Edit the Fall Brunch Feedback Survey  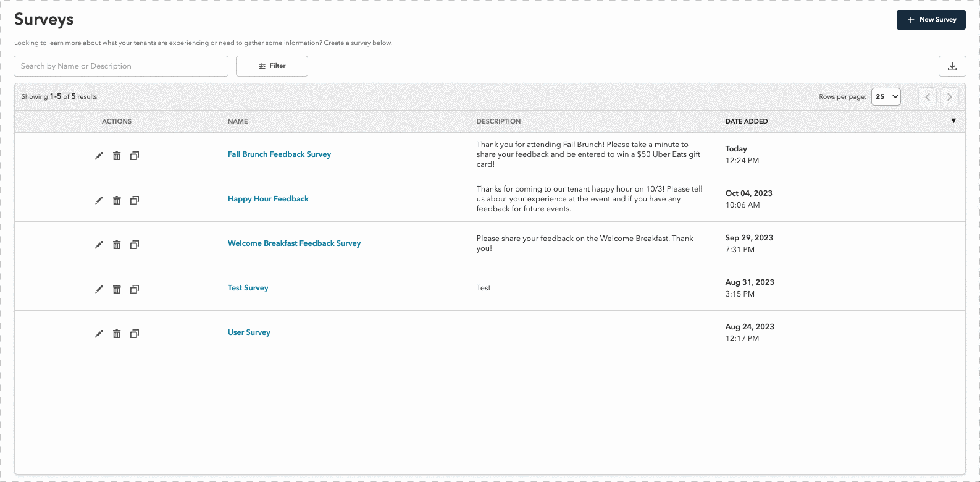99,156
